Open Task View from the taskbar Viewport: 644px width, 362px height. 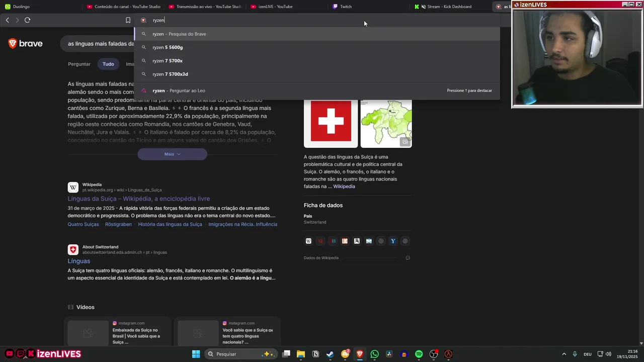click(x=286, y=354)
